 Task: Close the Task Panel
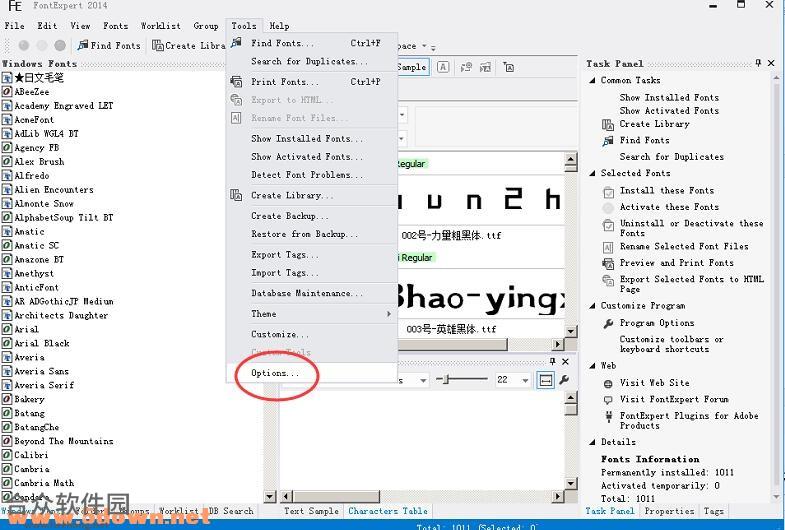click(x=771, y=63)
